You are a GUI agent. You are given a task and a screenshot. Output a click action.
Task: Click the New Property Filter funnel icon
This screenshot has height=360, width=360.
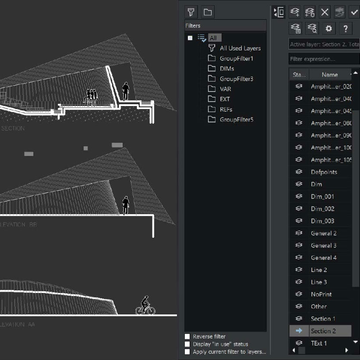[191, 12]
